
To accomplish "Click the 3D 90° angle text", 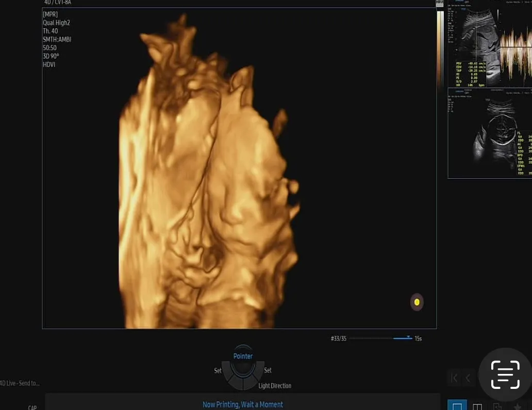I will tap(51, 56).
